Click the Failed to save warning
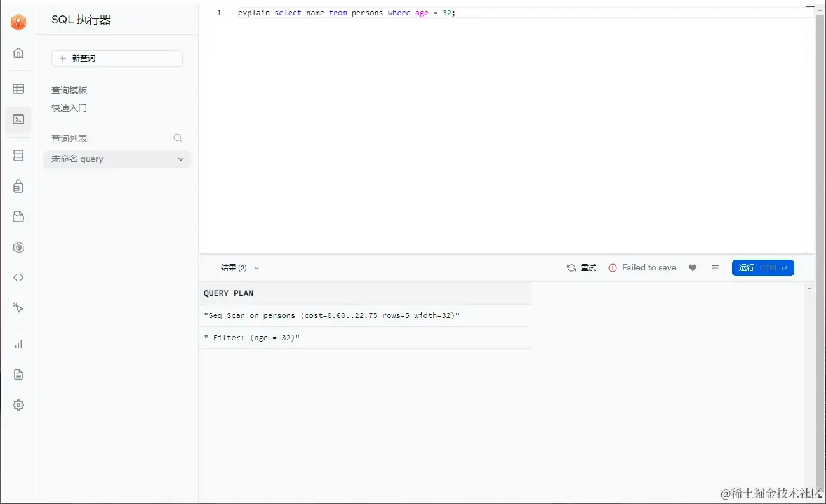Viewport: 826px width, 504px height. point(642,268)
